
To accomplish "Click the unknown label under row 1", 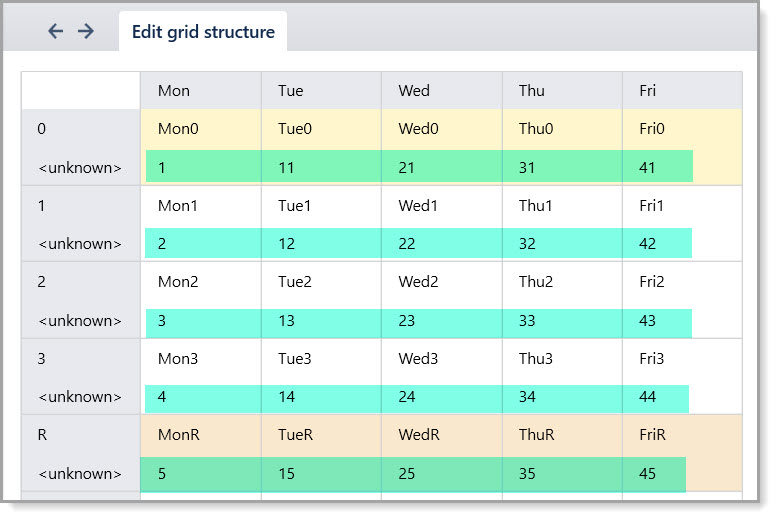I will coord(80,244).
